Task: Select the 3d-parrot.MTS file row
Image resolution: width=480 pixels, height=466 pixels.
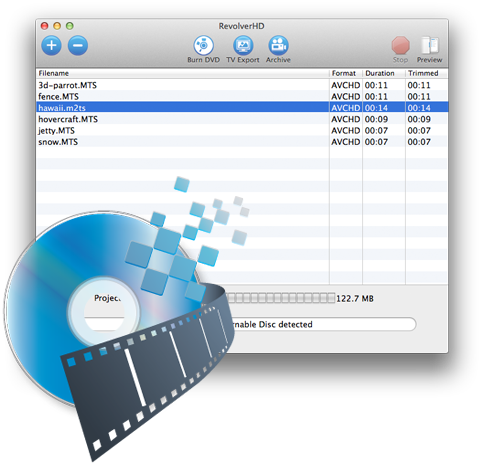Action: coord(242,85)
